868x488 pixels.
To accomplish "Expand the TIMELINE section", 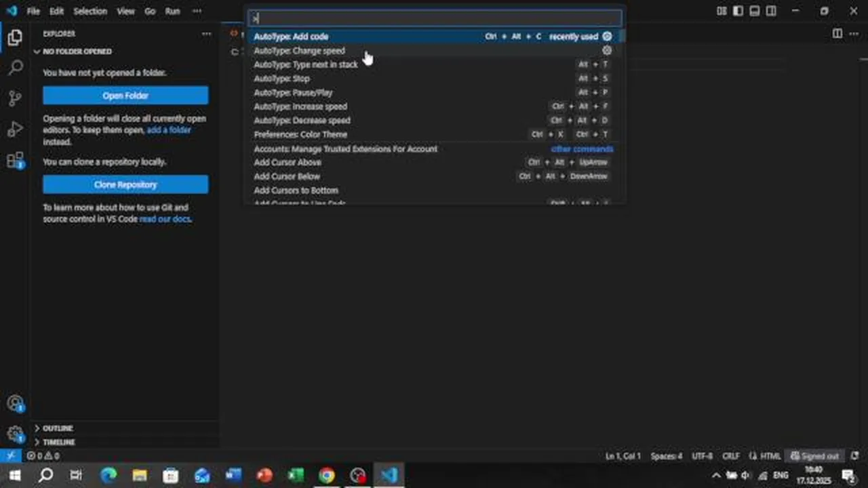I will (x=125, y=442).
